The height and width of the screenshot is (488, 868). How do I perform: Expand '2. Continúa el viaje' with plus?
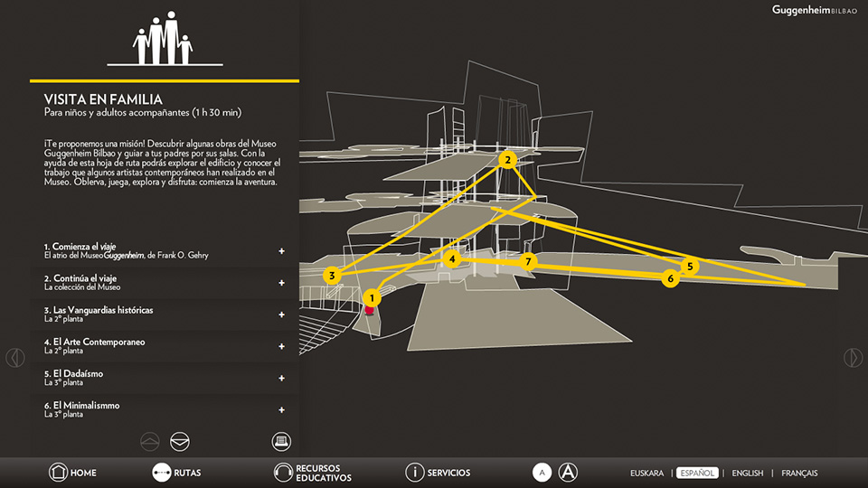(281, 283)
